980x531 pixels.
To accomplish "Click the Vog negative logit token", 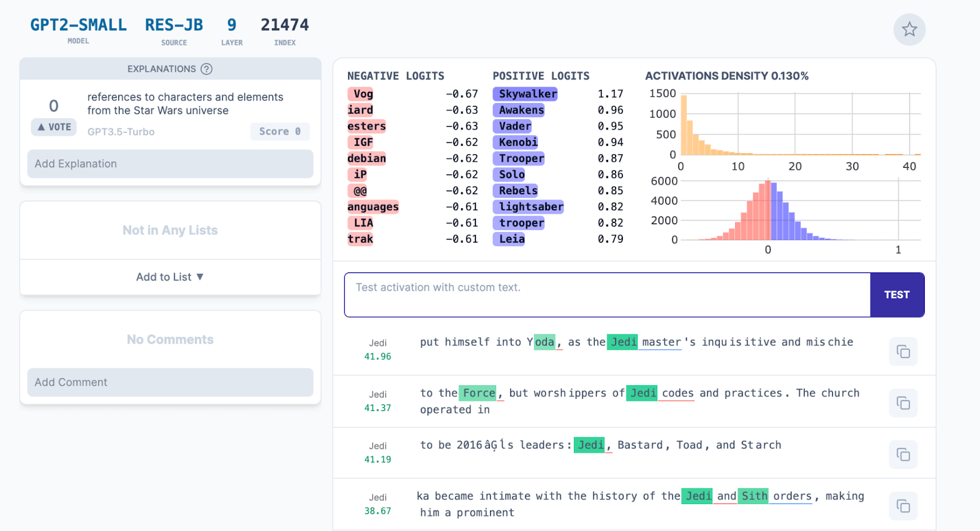I will pyautogui.click(x=363, y=94).
